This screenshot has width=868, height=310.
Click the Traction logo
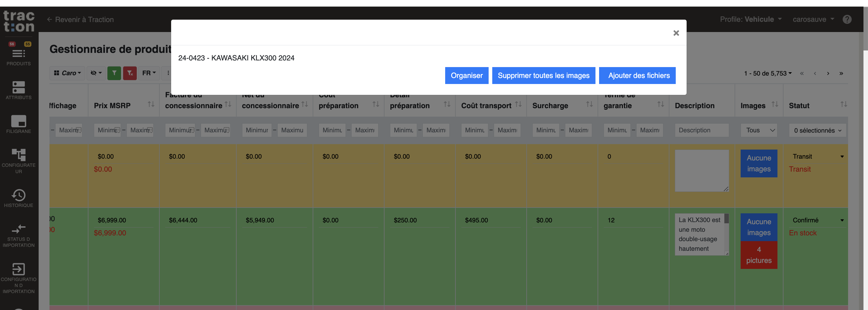tap(19, 21)
